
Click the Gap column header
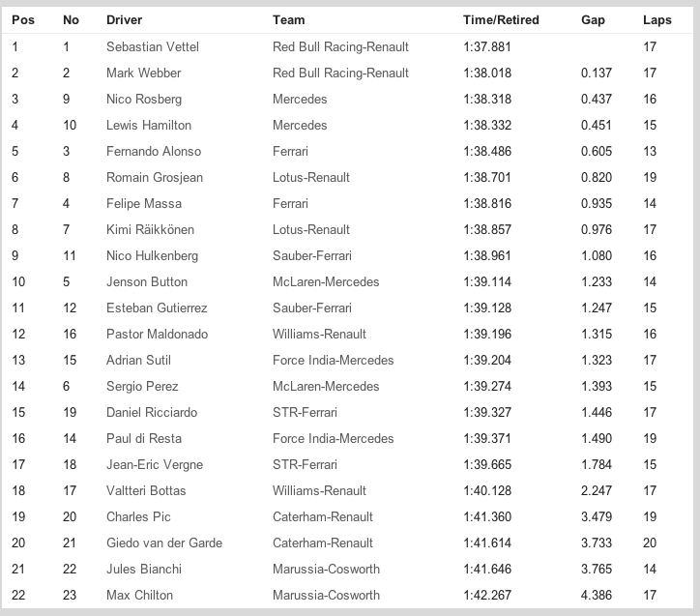tap(593, 20)
